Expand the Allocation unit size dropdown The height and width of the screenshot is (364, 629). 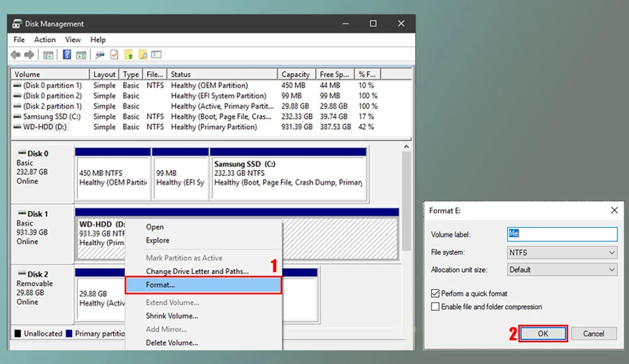click(562, 270)
